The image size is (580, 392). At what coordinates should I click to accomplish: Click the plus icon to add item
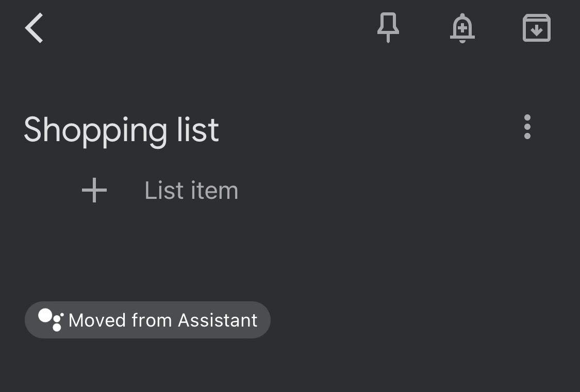click(94, 191)
